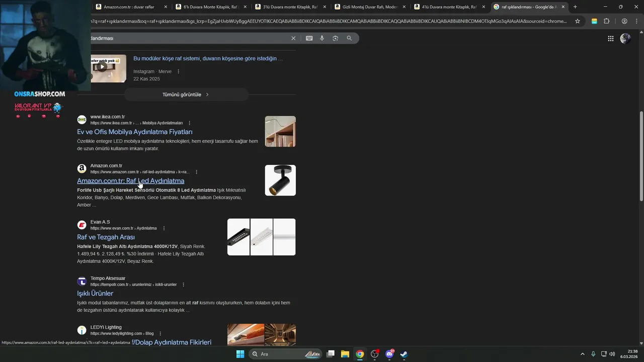This screenshot has width=644, height=362.
Task: Start voice search with microphone icon
Action: click(322, 38)
